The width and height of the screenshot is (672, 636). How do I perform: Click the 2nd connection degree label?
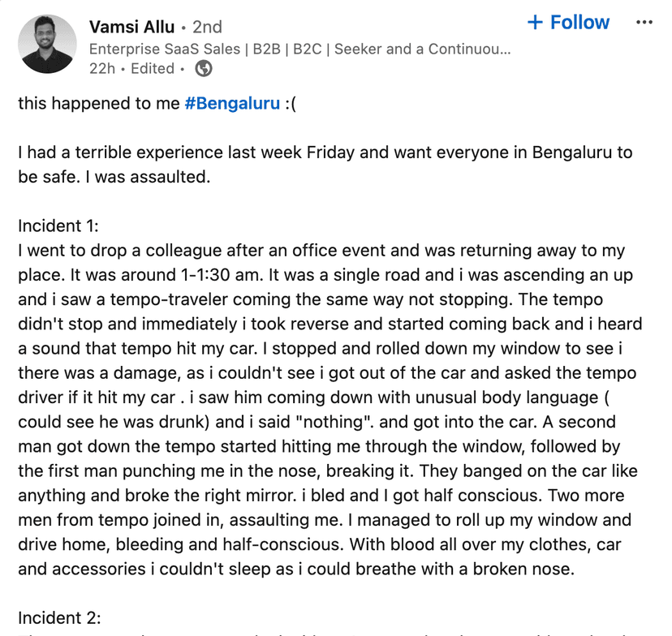(207, 27)
